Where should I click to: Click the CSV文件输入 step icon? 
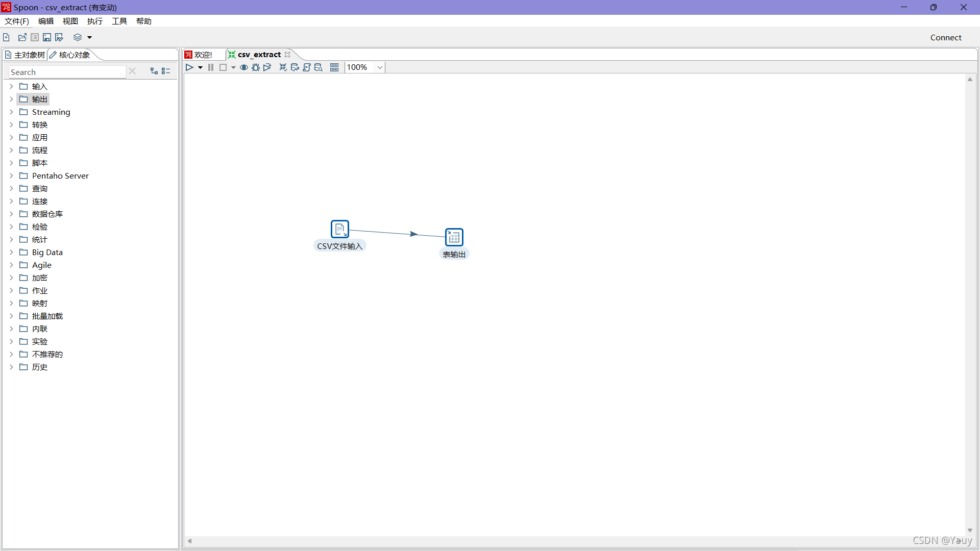click(x=339, y=229)
